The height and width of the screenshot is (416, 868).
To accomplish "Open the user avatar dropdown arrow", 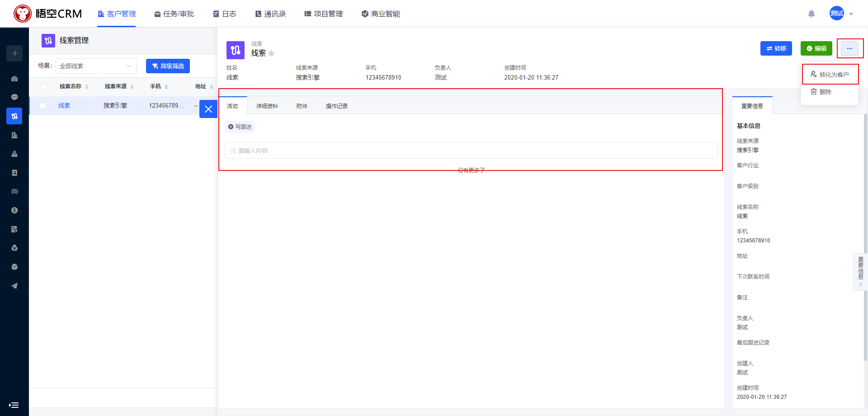I will [x=851, y=14].
